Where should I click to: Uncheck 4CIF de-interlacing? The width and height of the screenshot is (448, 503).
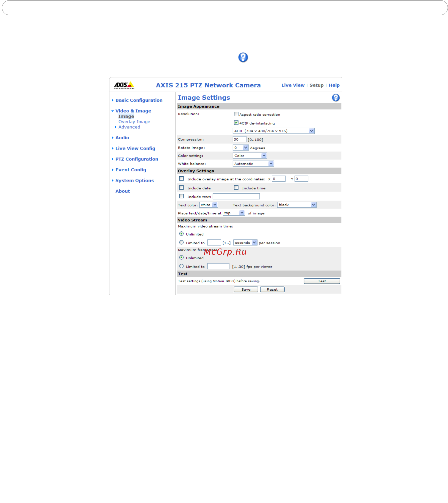[236, 123]
